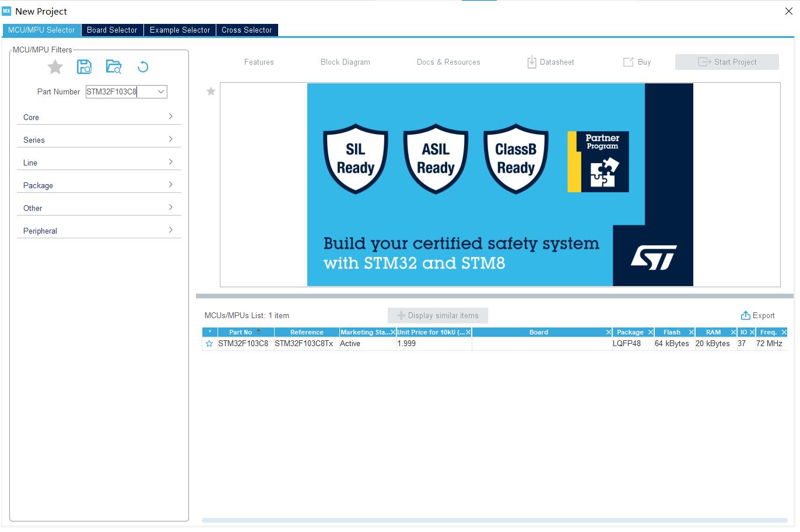Save current search filter icon
Screen dimensions: 800x532
coord(85,66)
